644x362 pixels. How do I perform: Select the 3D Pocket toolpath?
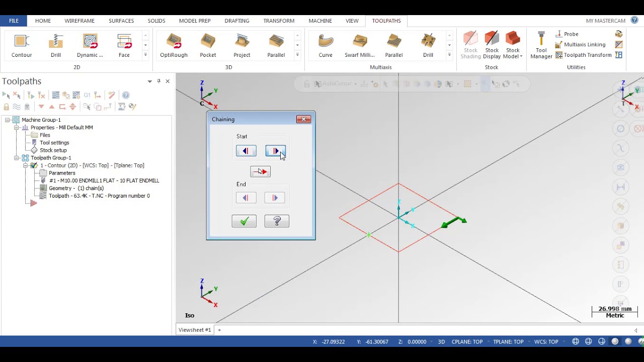pyautogui.click(x=208, y=46)
